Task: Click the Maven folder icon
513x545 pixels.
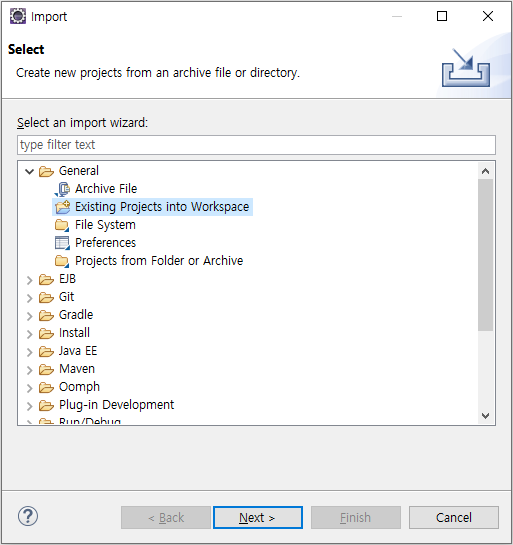Action: pyautogui.click(x=46, y=369)
